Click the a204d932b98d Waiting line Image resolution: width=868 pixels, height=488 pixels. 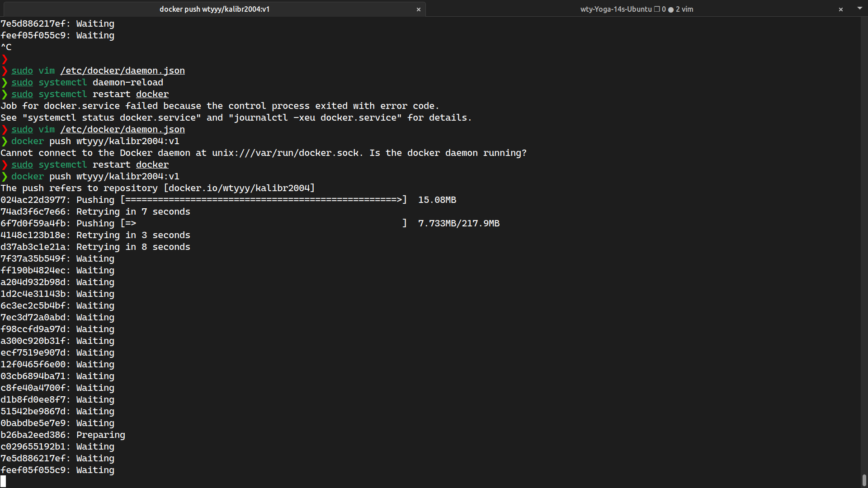[57, 282]
